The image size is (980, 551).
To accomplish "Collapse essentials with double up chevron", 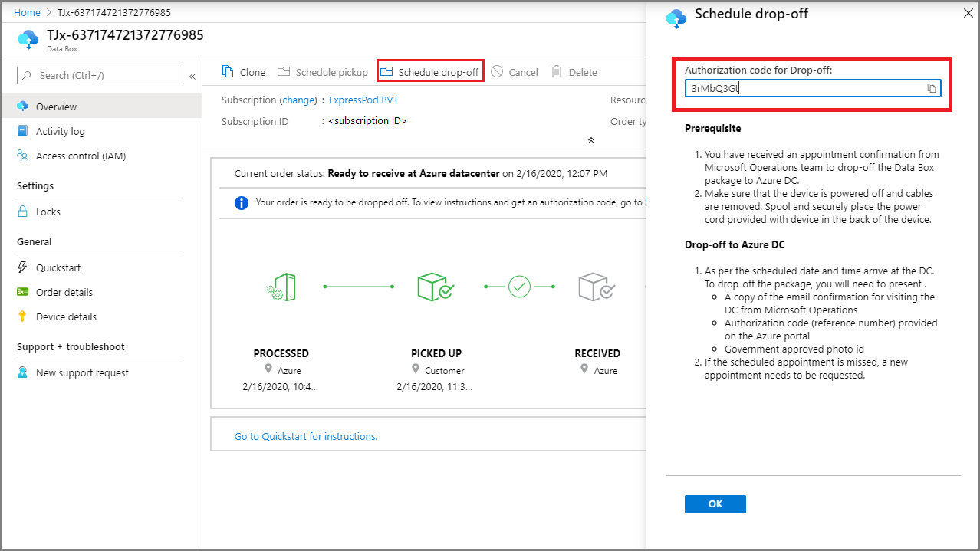I will pyautogui.click(x=590, y=140).
